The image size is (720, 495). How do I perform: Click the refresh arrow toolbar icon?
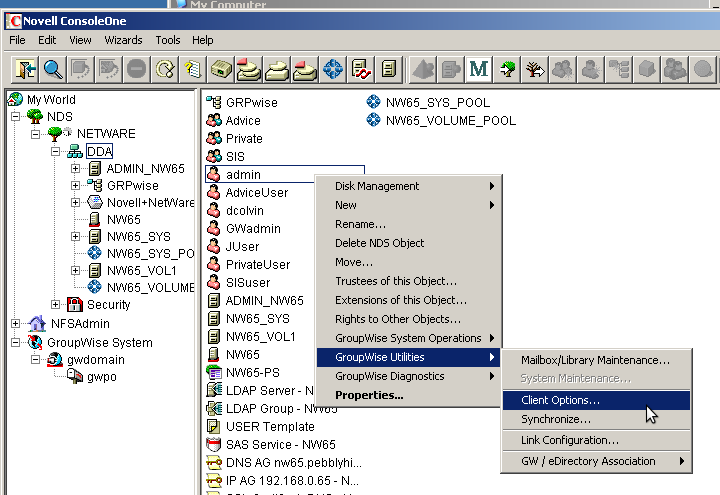(x=165, y=69)
